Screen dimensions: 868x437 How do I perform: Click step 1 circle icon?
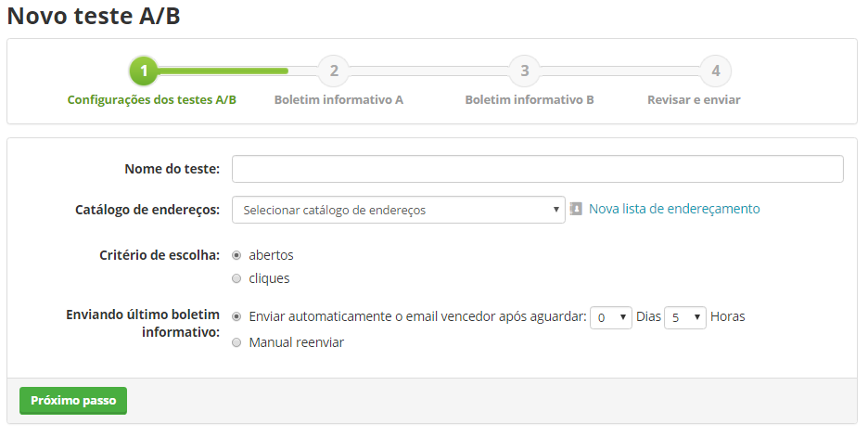tap(144, 71)
